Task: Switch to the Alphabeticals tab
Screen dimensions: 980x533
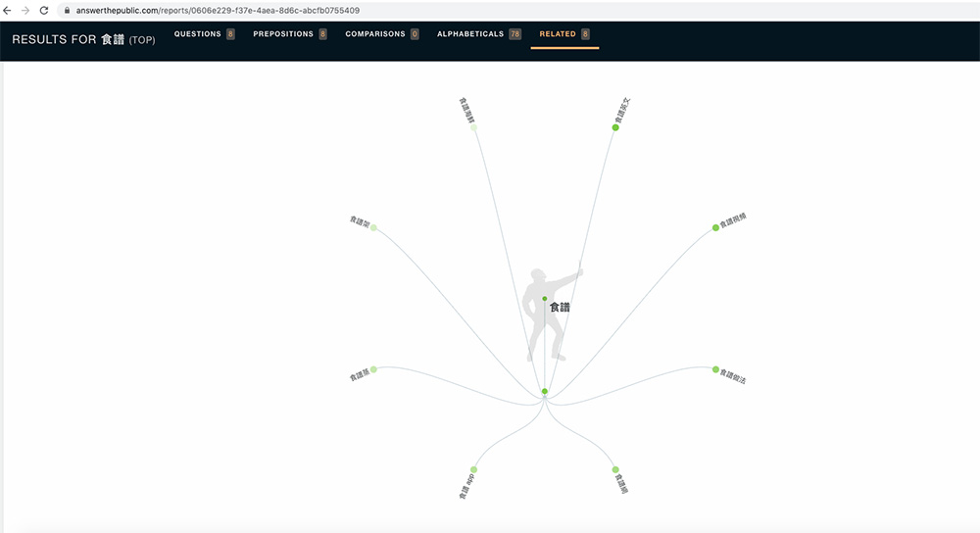Action: pyautogui.click(x=470, y=34)
